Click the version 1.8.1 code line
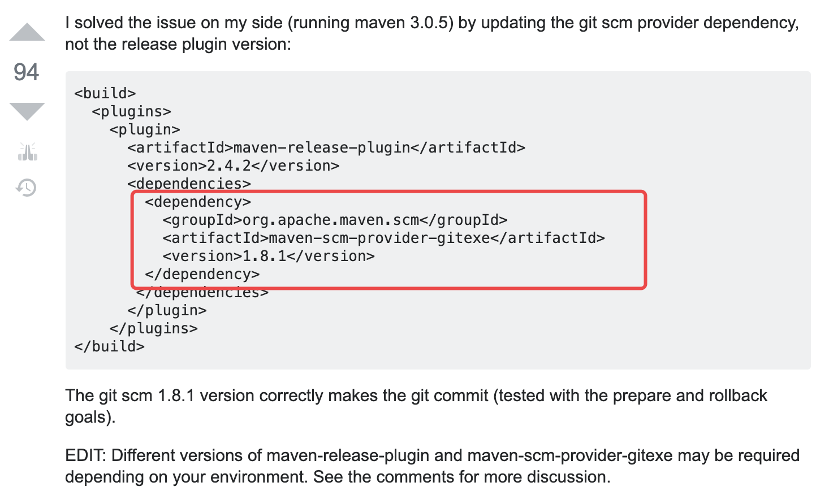The height and width of the screenshot is (504, 829). (x=268, y=256)
